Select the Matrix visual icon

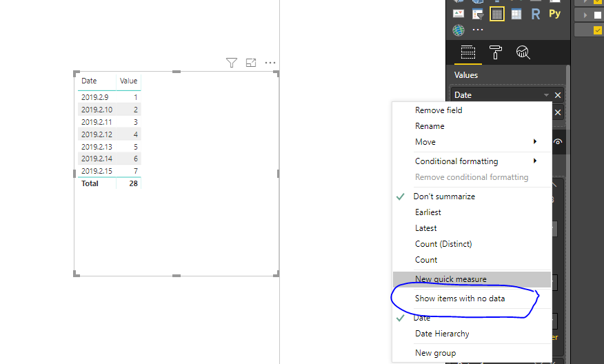[x=516, y=14]
